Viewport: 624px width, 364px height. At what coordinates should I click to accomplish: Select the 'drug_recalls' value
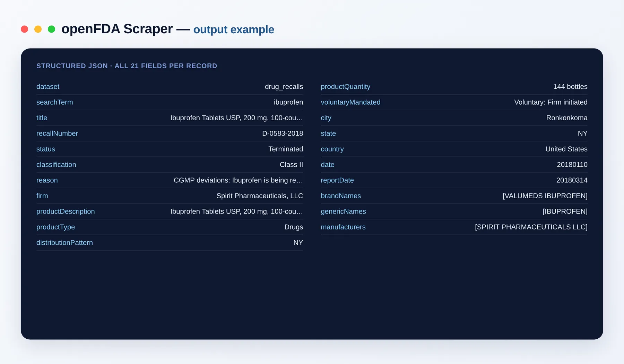(x=284, y=87)
